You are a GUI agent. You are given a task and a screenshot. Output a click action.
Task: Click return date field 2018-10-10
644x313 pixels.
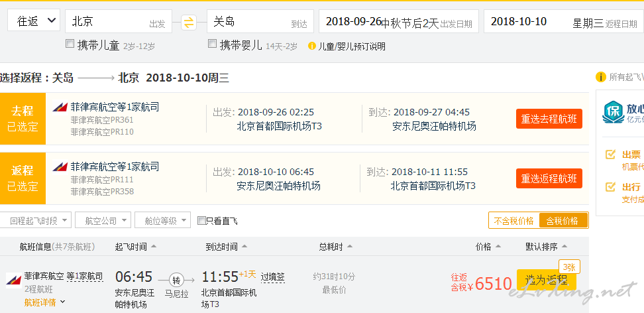[x=564, y=21]
